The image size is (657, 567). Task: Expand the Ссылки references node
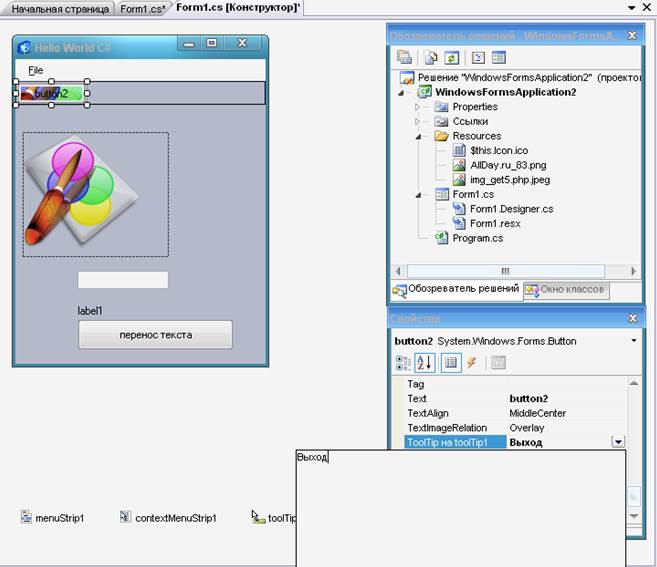pos(417,122)
